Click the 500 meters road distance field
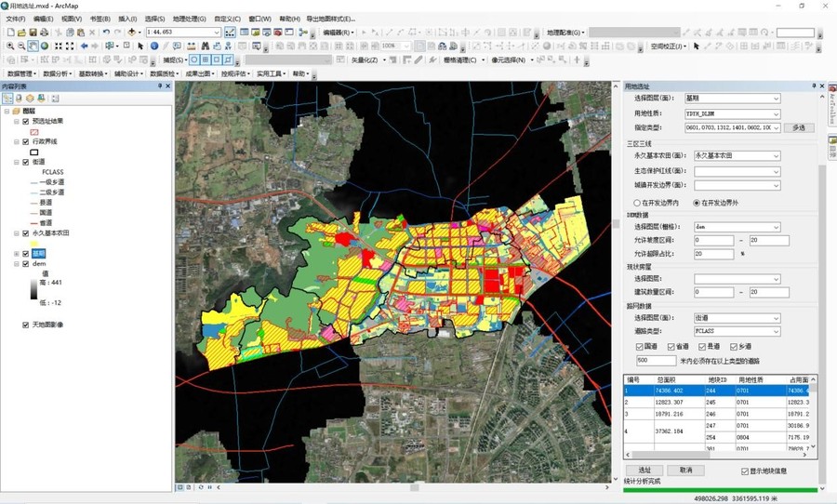 [x=656, y=361]
